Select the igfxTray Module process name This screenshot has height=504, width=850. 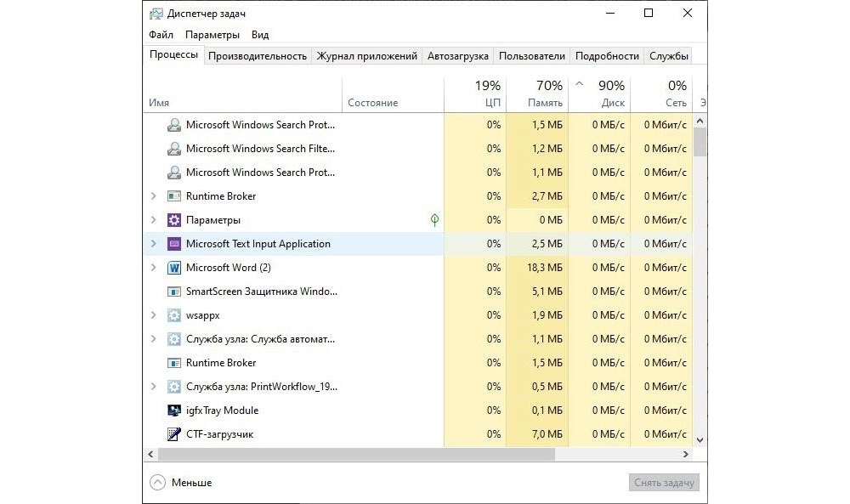(x=222, y=411)
